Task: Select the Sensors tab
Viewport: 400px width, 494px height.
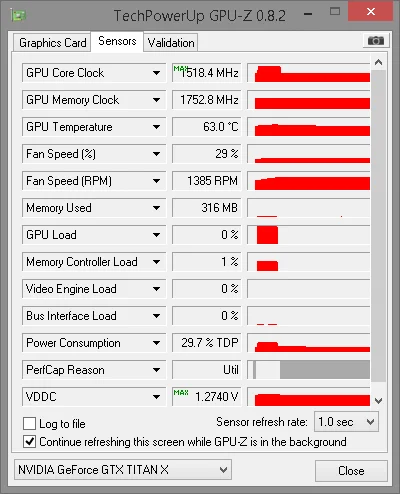Action: pos(117,41)
